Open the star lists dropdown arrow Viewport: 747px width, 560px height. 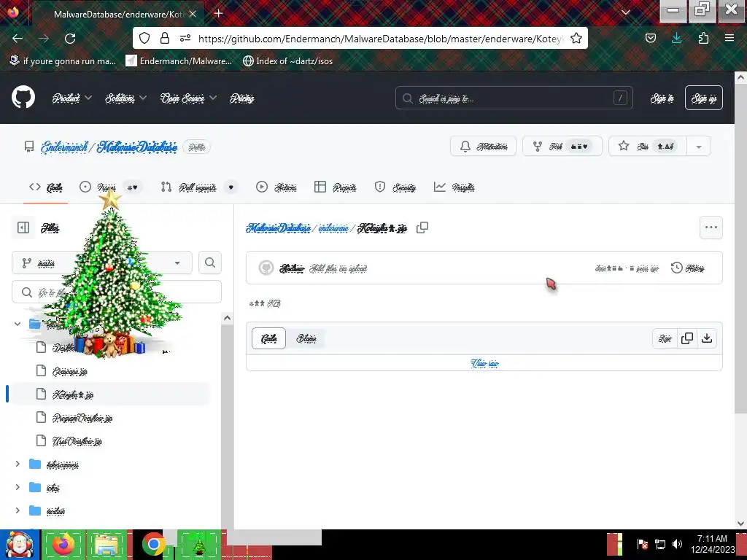tap(699, 146)
